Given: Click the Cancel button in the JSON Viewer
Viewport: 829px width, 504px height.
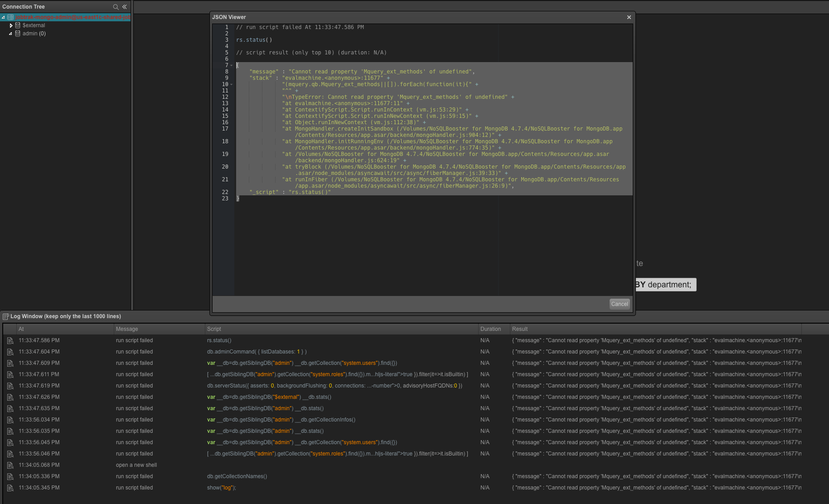Looking at the screenshot, I should [x=619, y=304].
